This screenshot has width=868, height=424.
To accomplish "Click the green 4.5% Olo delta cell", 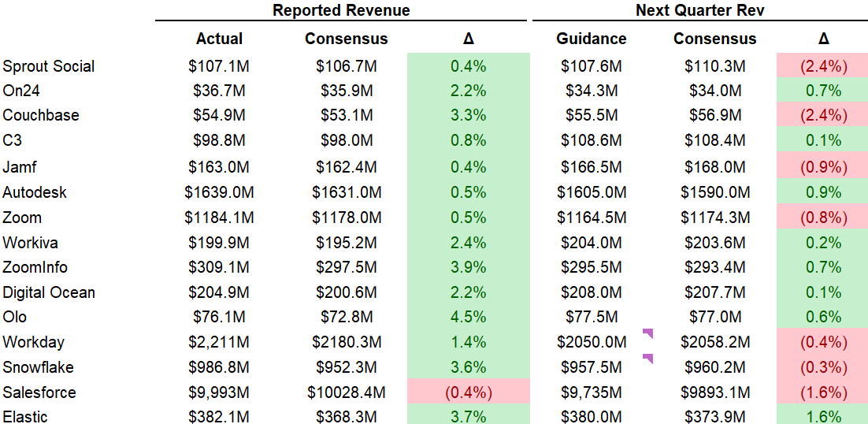I will (x=469, y=317).
